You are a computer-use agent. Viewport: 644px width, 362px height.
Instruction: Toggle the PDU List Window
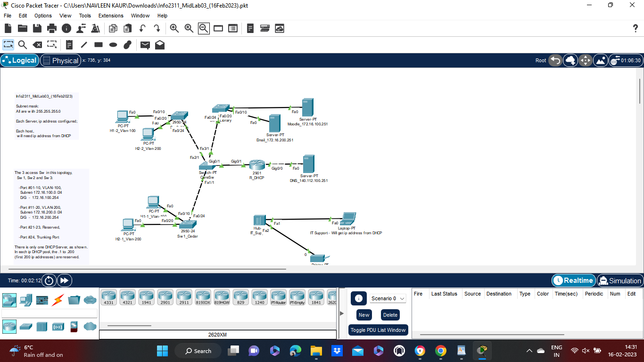point(378,330)
